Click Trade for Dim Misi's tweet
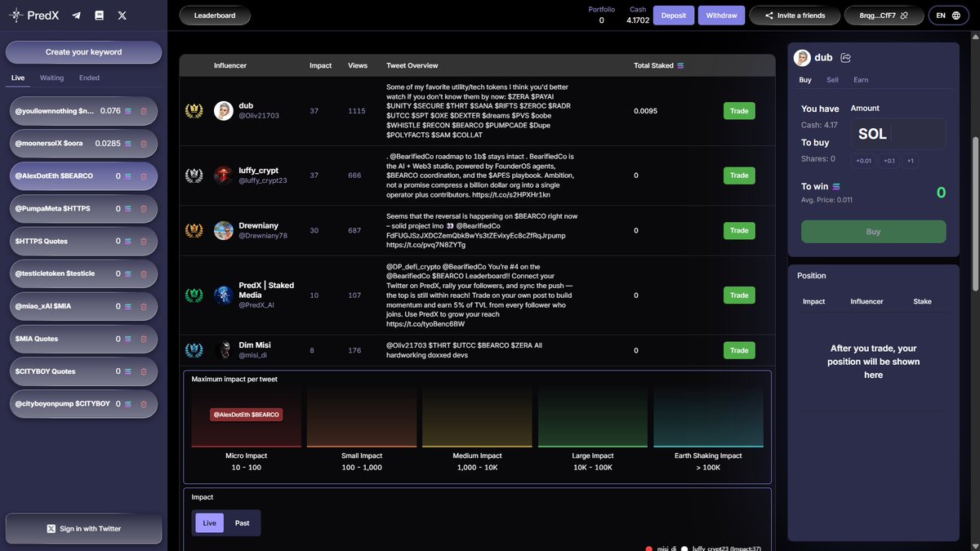The image size is (980, 551). click(x=739, y=350)
